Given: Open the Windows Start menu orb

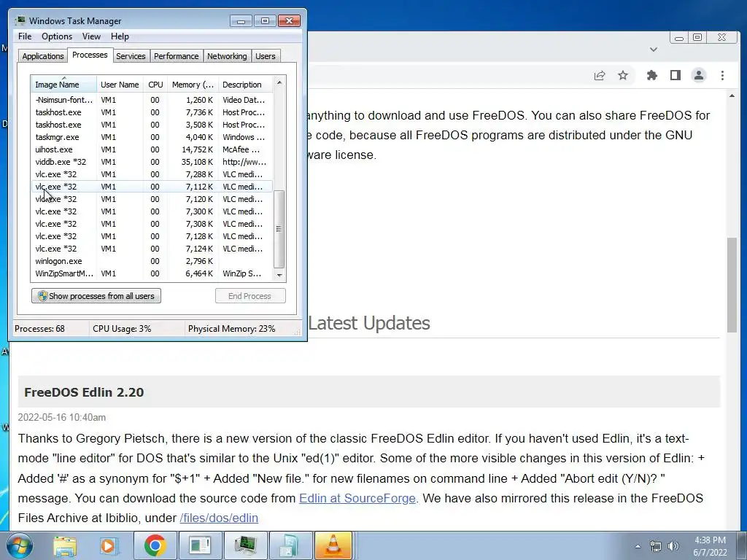Looking at the screenshot, I should (19, 545).
